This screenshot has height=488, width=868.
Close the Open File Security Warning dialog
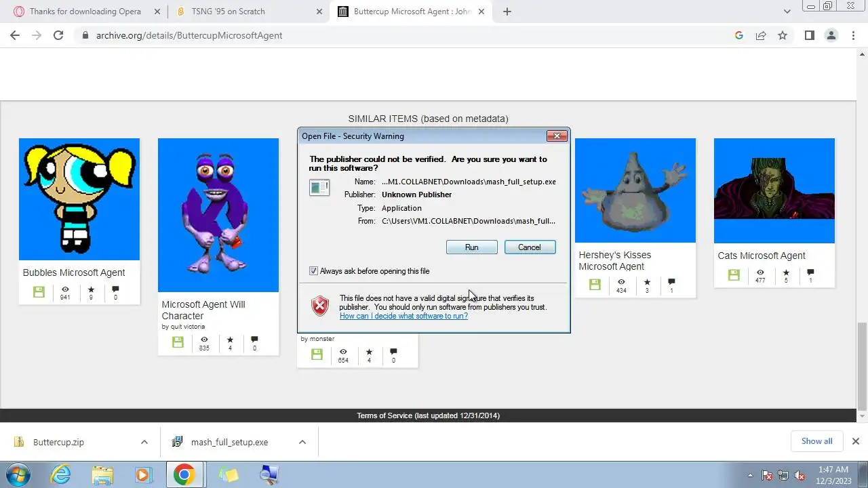coord(557,136)
